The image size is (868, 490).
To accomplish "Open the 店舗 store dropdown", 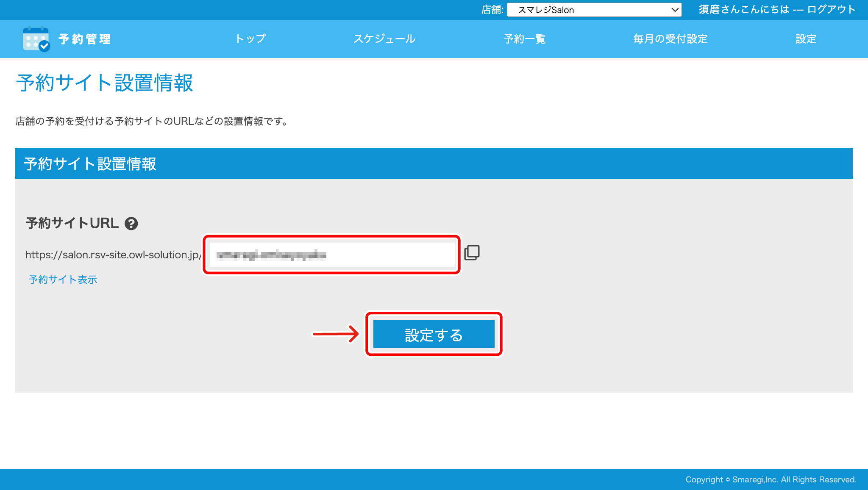I will (x=593, y=10).
